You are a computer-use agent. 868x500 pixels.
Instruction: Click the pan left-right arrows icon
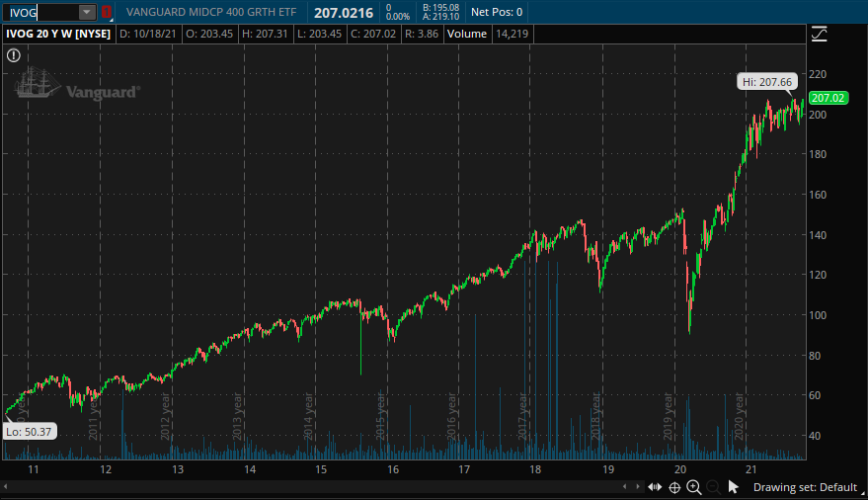coord(655,487)
